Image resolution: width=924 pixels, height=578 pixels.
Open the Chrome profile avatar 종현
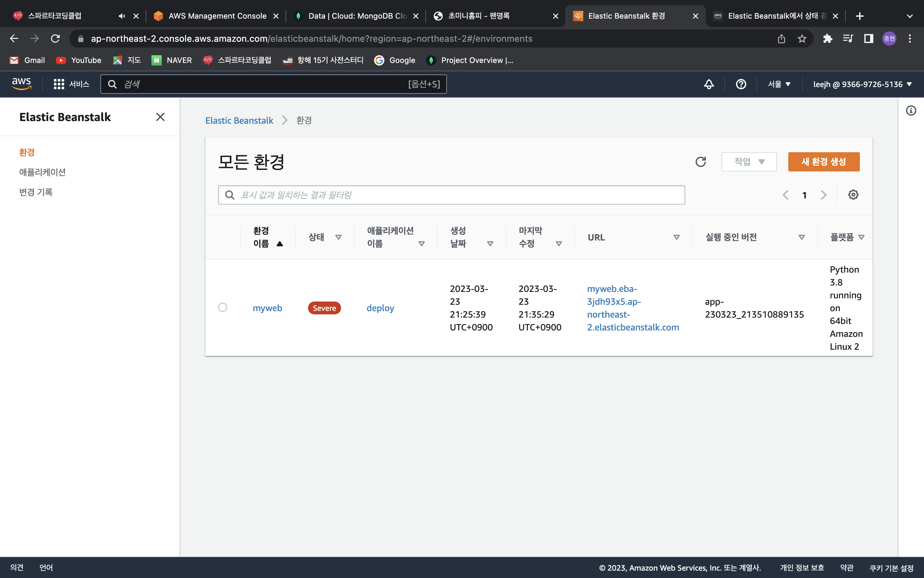pos(889,39)
